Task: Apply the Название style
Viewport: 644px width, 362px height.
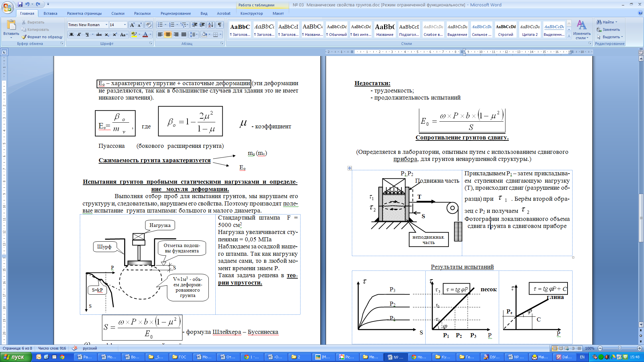Action: (x=385, y=29)
